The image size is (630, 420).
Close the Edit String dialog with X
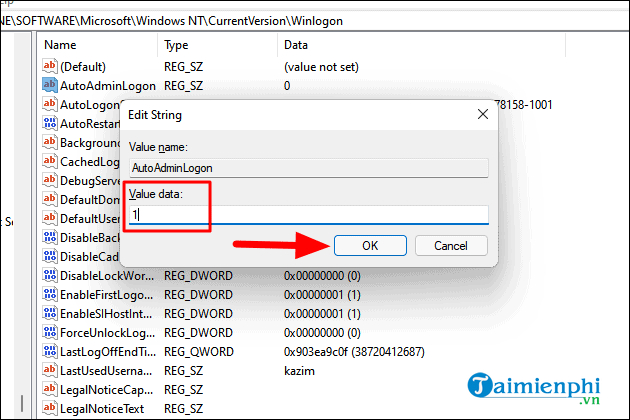[483, 114]
